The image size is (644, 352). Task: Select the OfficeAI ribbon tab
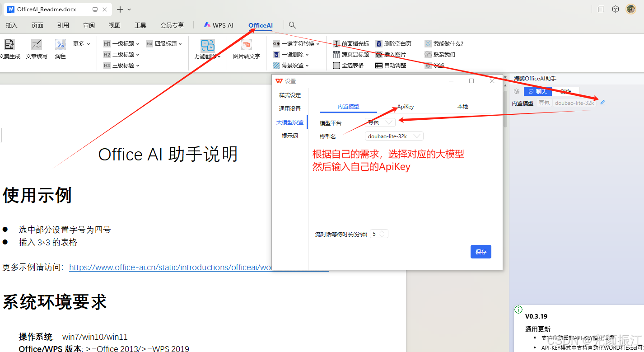point(261,25)
